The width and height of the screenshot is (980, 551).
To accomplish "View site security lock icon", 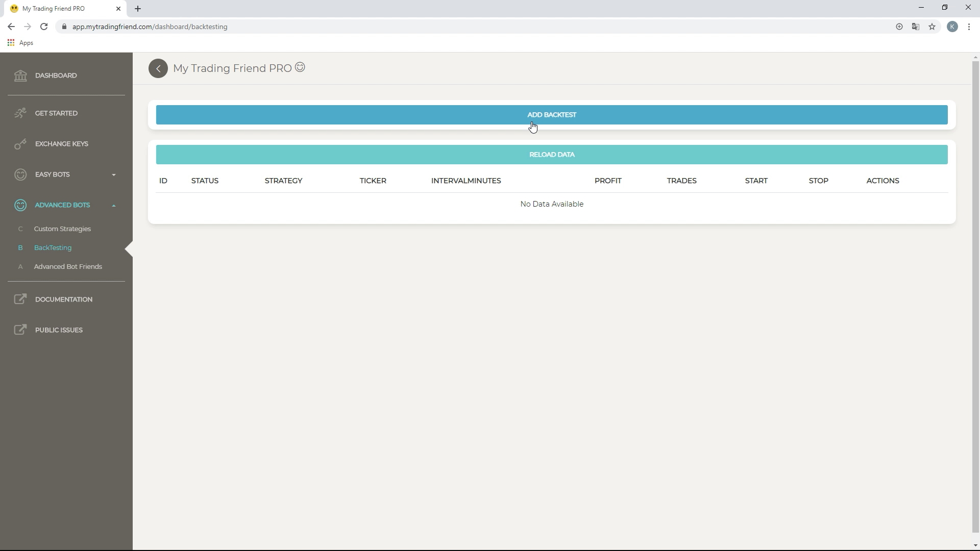I will (x=64, y=27).
